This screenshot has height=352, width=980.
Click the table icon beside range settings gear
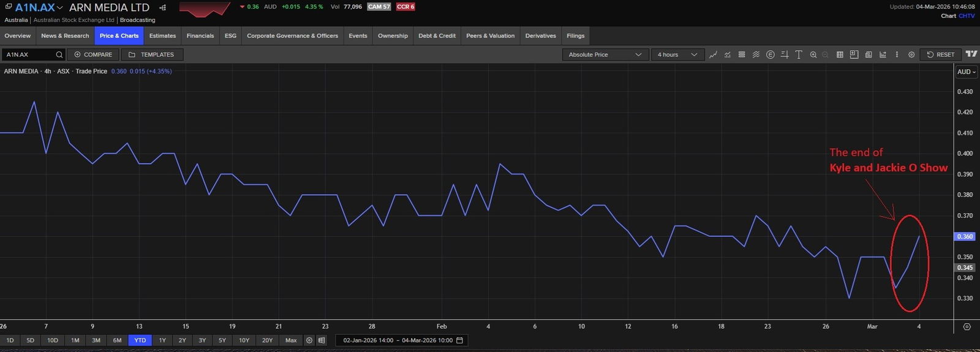coord(322,340)
